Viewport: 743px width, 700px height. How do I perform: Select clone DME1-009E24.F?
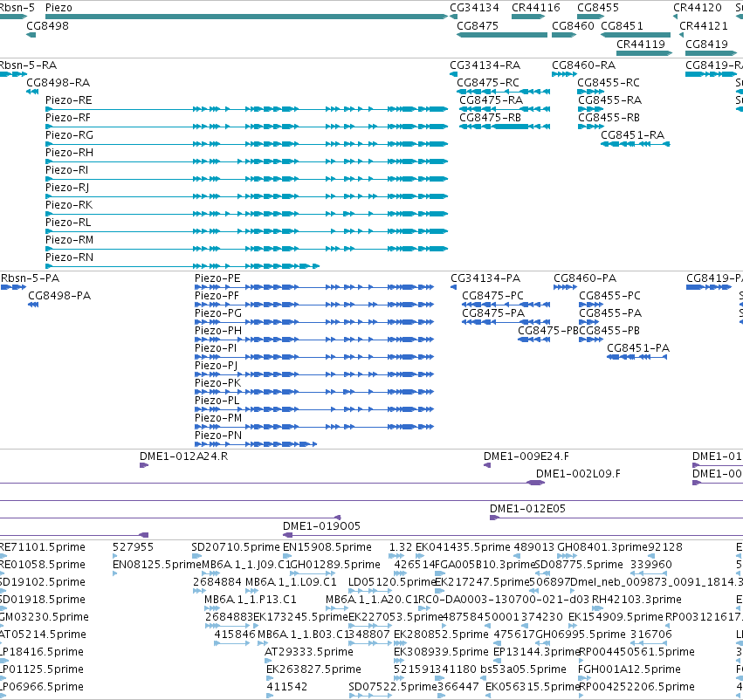click(486, 465)
